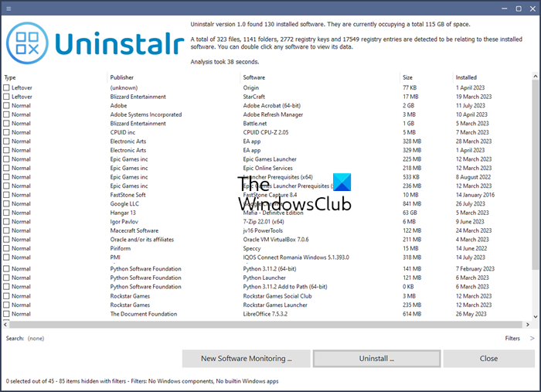Tick the Adobe Acrobat (64-bit) checkbox
541x392 pixels.
click(6, 106)
